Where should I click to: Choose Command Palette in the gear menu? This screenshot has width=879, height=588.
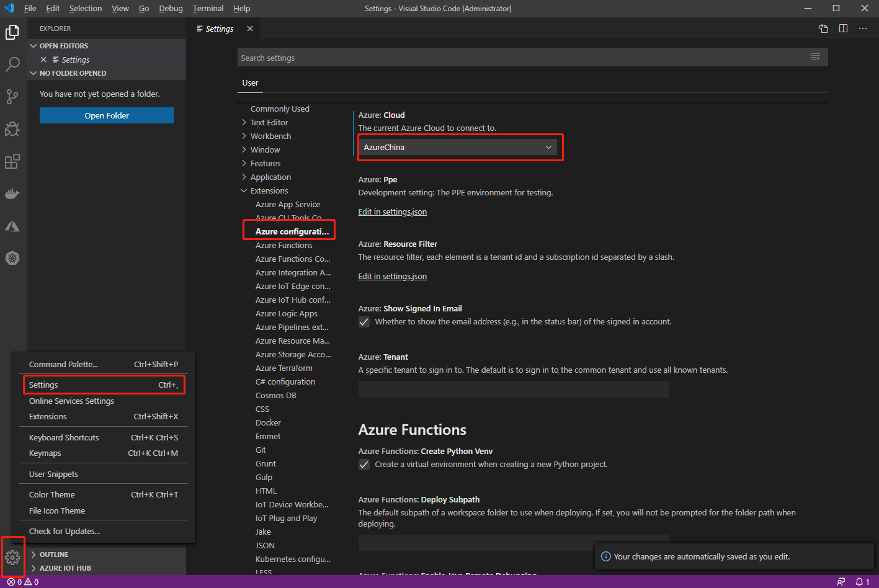point(104,364)
